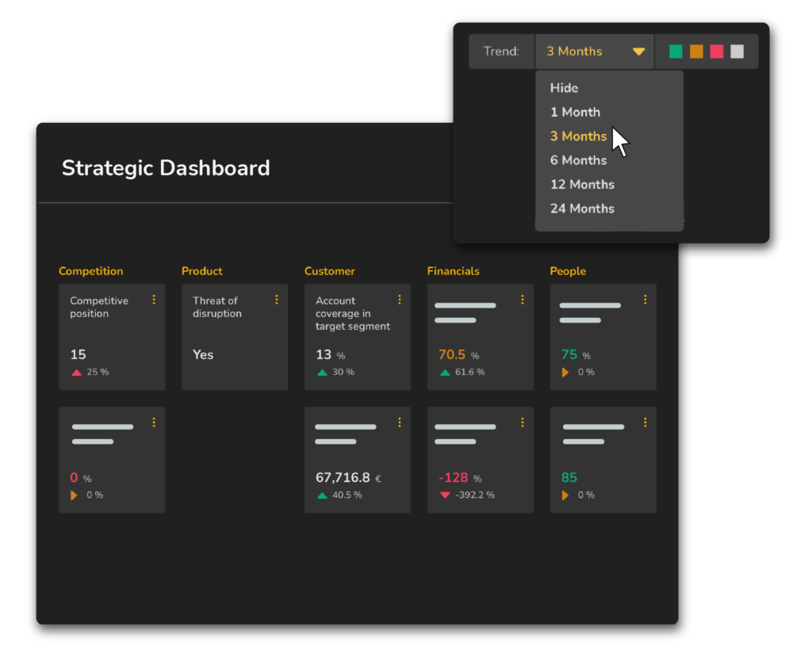The image size is (812, 661).
Task: Open options menu on 75% People card
Action: (645, 300)
